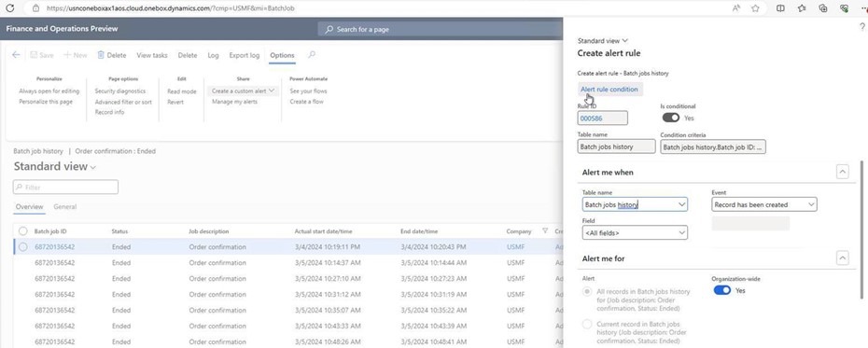Screen dimensions: 868x348
Task: Click the New toolbar button
Action: (x=76, y=55)
